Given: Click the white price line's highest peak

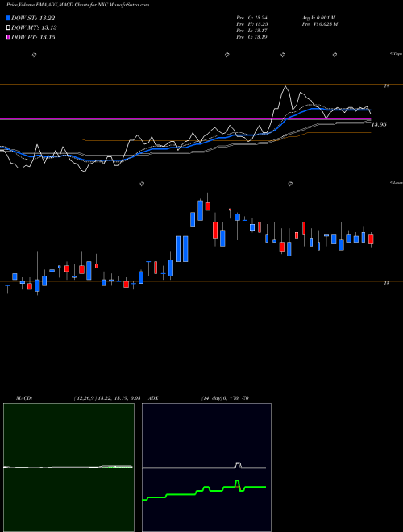Looking at the screenshot, I should coord(285,87).
